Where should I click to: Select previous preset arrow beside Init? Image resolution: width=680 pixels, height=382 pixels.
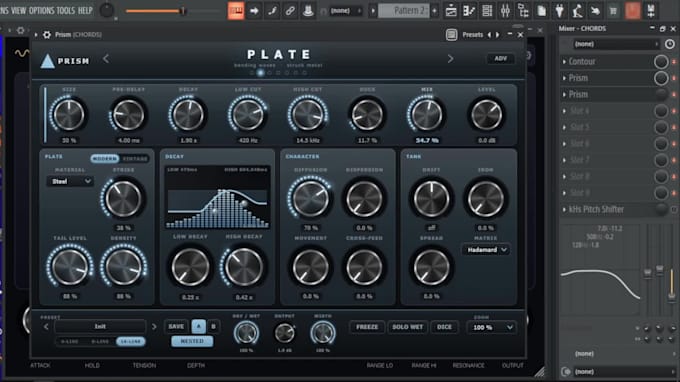click(46, 326)
